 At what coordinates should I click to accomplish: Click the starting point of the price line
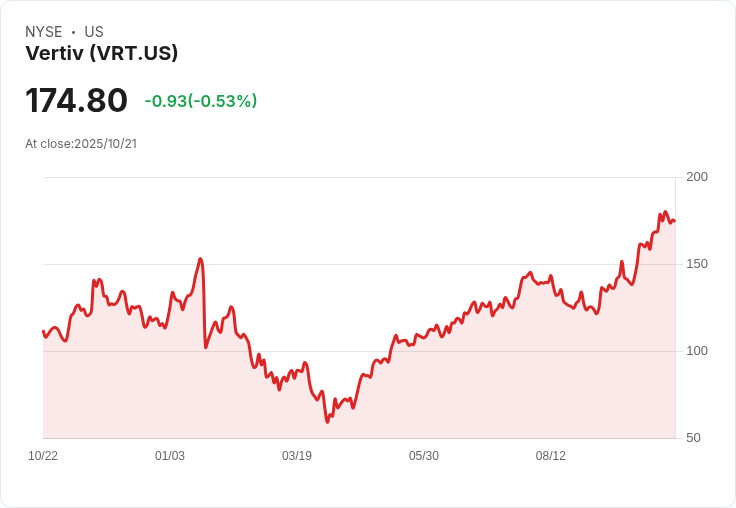point(43,331)
